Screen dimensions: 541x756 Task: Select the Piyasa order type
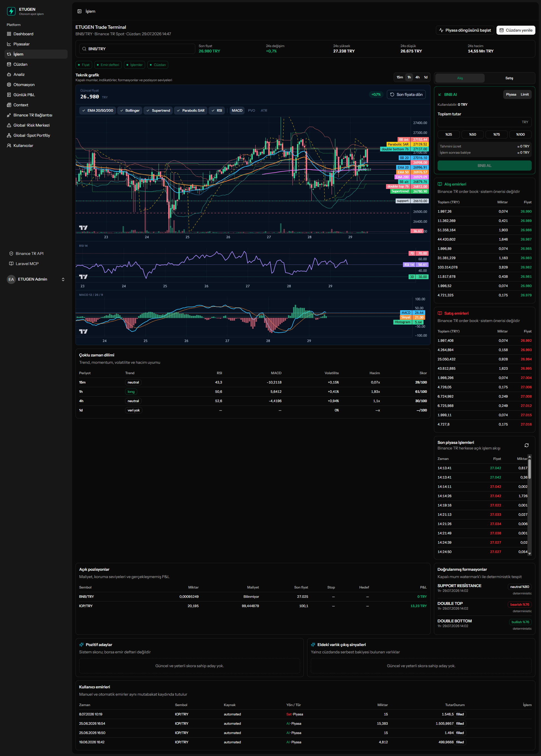pos(511,95)
